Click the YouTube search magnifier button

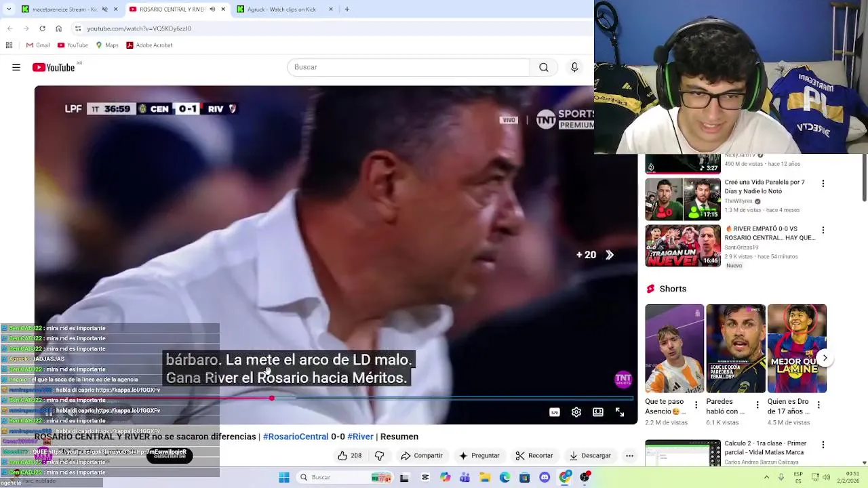tap(544, 67)
